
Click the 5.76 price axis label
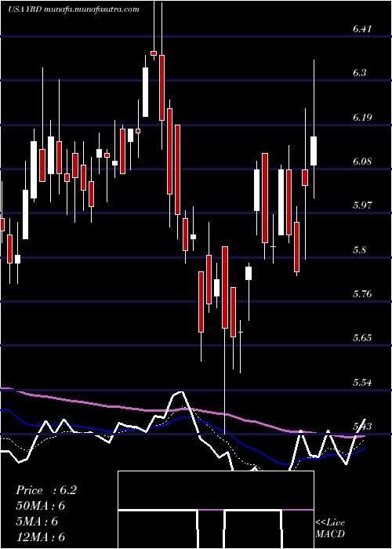click(361, 294)
